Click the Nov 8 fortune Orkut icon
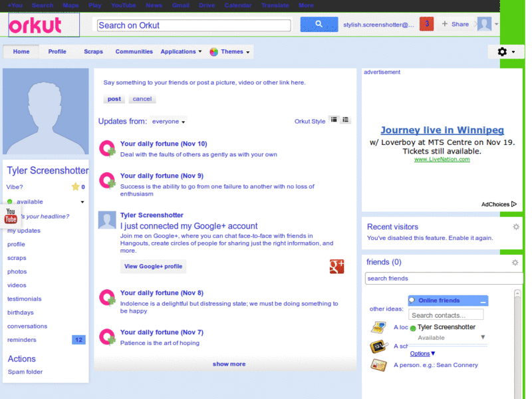The image size is (532, 399). click(107, 297)
